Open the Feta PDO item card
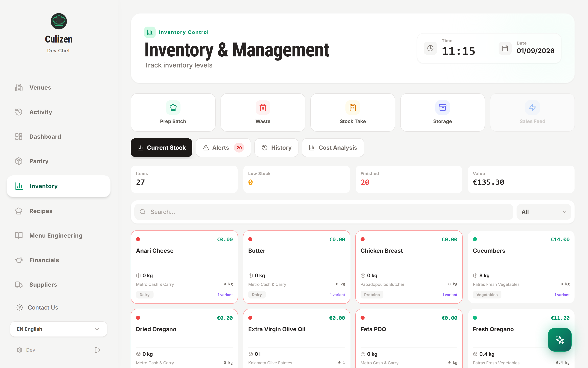 tap(409, 339)
